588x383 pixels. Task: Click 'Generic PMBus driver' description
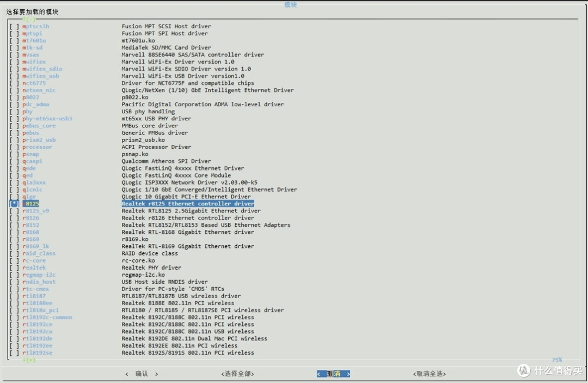coord(155,133)
